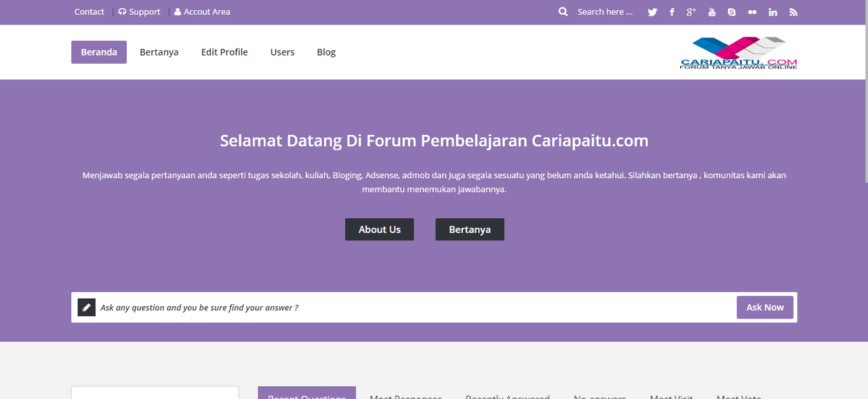Go to the Accout Area link
Screen dimensions: 868x399
tap(202, 12)
